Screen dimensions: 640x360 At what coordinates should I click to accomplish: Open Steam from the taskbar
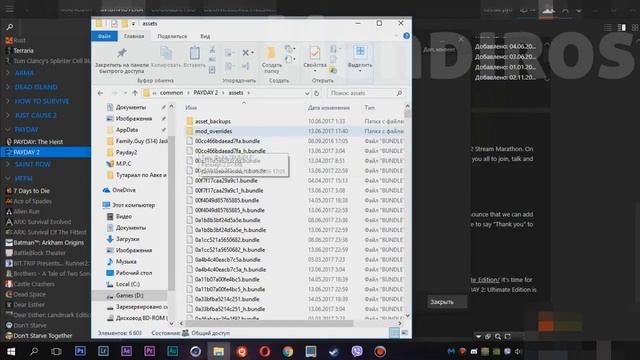pyautogui.click(x=334, y=351)
